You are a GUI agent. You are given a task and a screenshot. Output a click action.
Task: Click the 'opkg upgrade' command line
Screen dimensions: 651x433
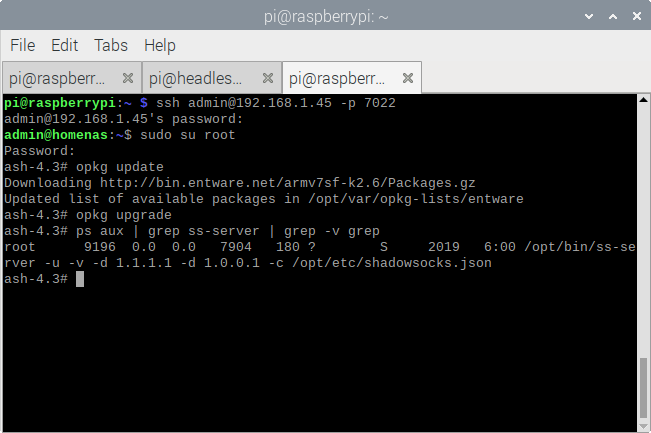88,215
